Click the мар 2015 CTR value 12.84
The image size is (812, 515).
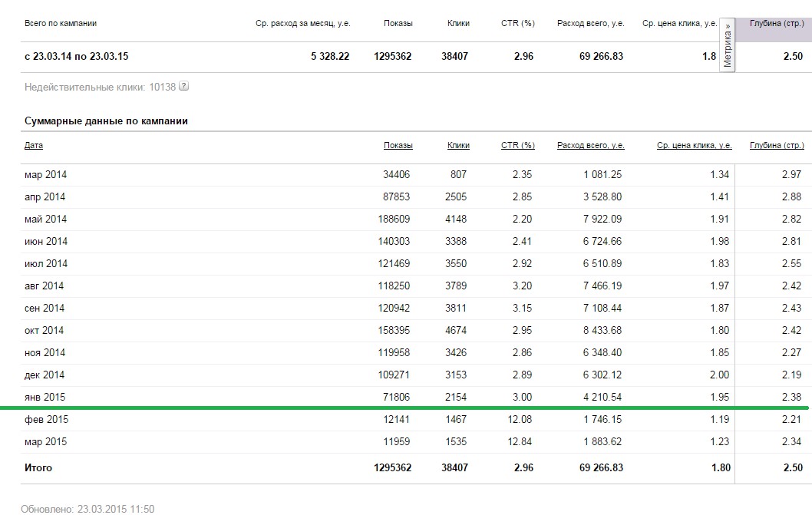[x=520, y=442]
